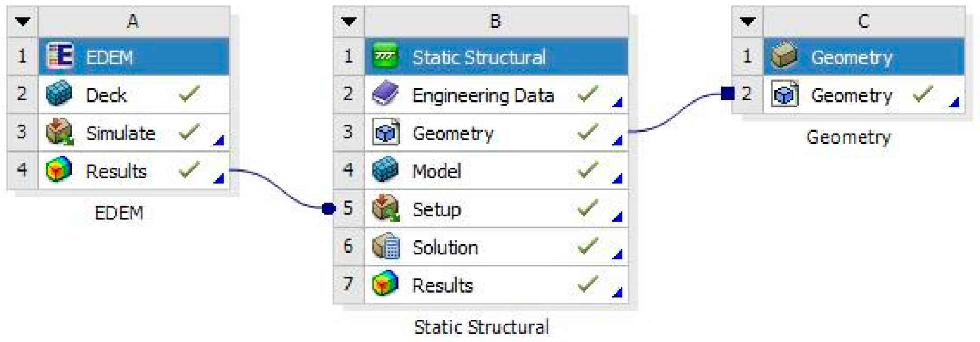Select the Setup cell in Static Structural
Screen dimensions: 980x342
(x=437, y=209)
